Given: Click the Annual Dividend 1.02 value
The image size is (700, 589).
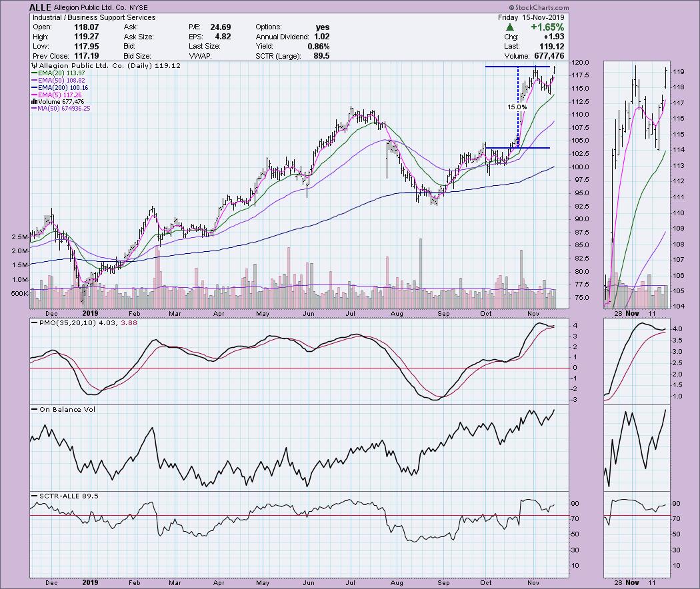Looking at the screenshot, I should click(x=322, y=36).
